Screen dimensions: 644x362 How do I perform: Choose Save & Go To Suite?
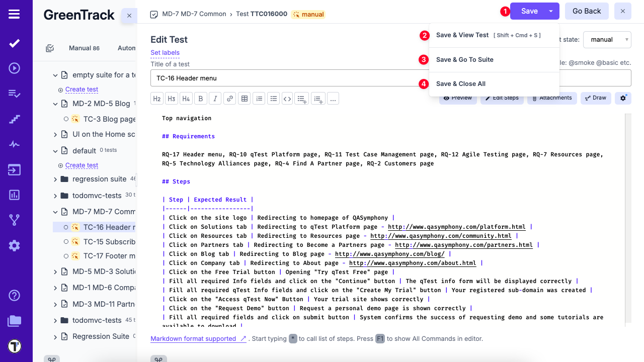464,60
